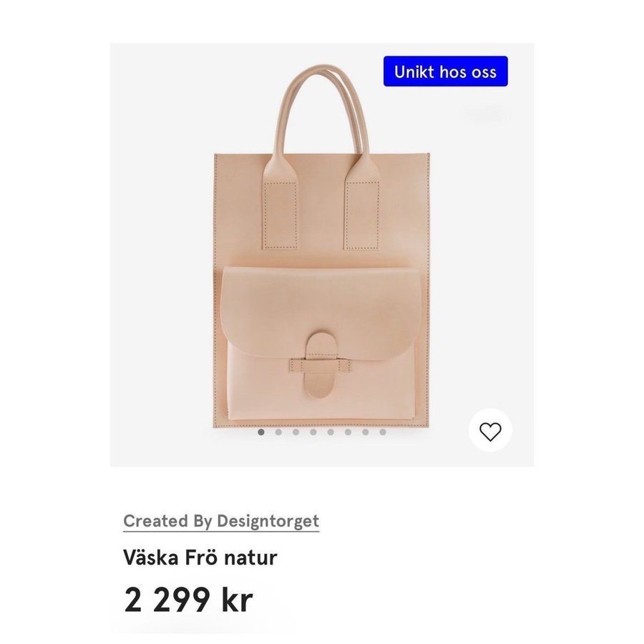The image size is (644, 644).
Task: Switch to the sixth carousel dot
Action: coord(348,432)
